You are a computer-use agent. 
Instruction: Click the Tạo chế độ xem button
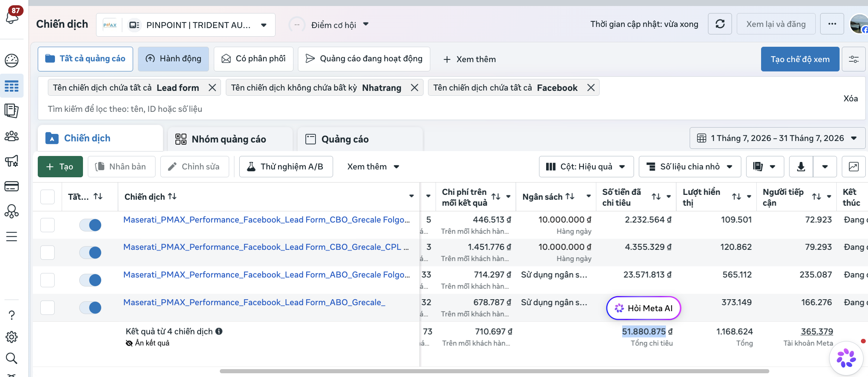800,59
